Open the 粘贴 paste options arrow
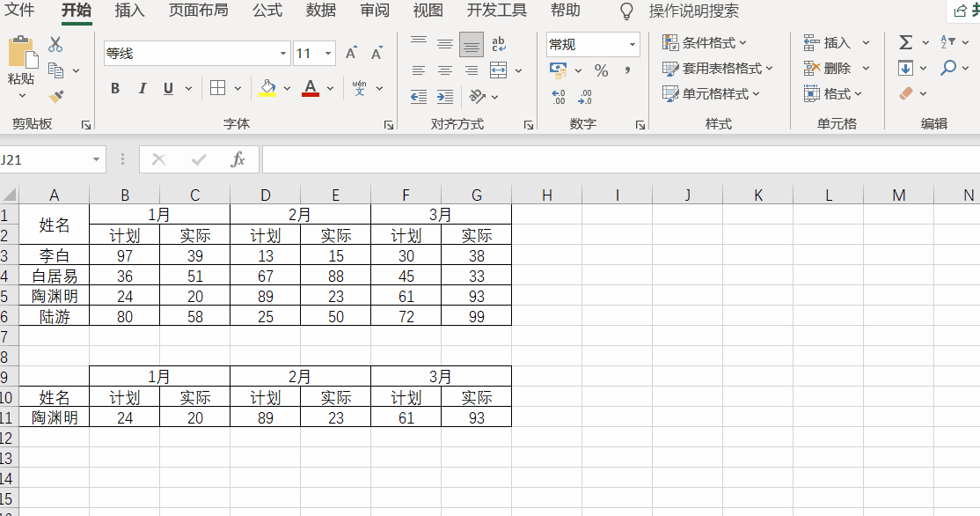 22,96
